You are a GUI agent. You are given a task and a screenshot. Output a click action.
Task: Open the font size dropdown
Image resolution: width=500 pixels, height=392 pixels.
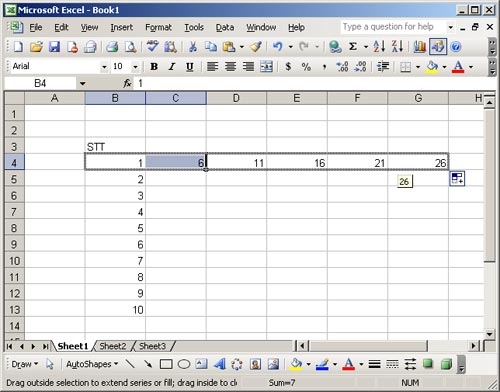click(x=135, y=67)
